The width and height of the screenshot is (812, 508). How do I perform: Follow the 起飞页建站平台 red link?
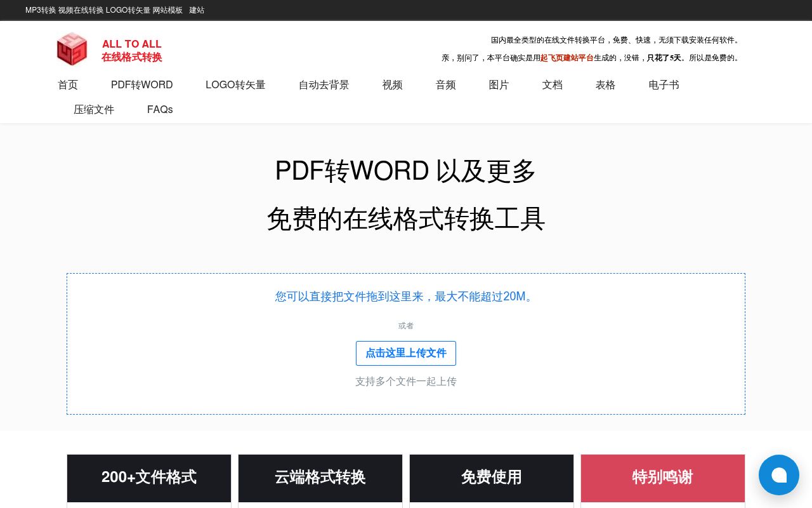pyautogui.click(x=567, y=58)
